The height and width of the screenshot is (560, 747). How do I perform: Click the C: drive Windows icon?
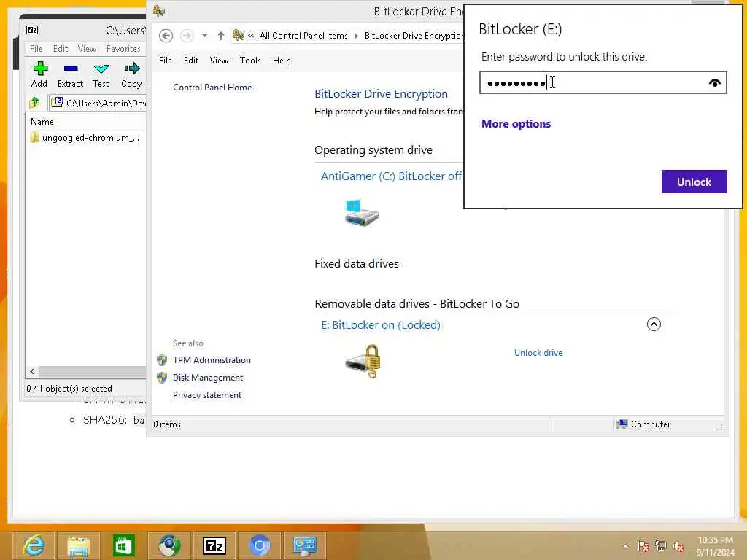(x=362, y=212)
